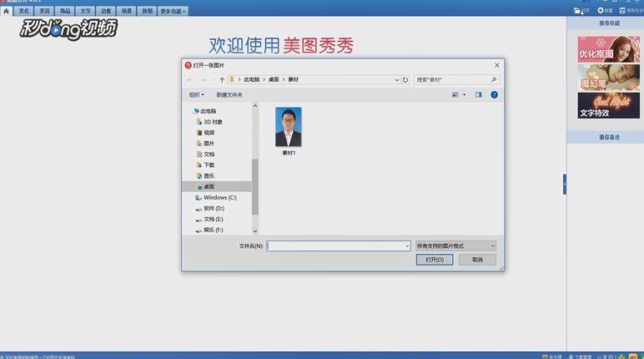Open the 优化抠图 feature thumbnail
644x359 pixels.
tap(609, 49)
